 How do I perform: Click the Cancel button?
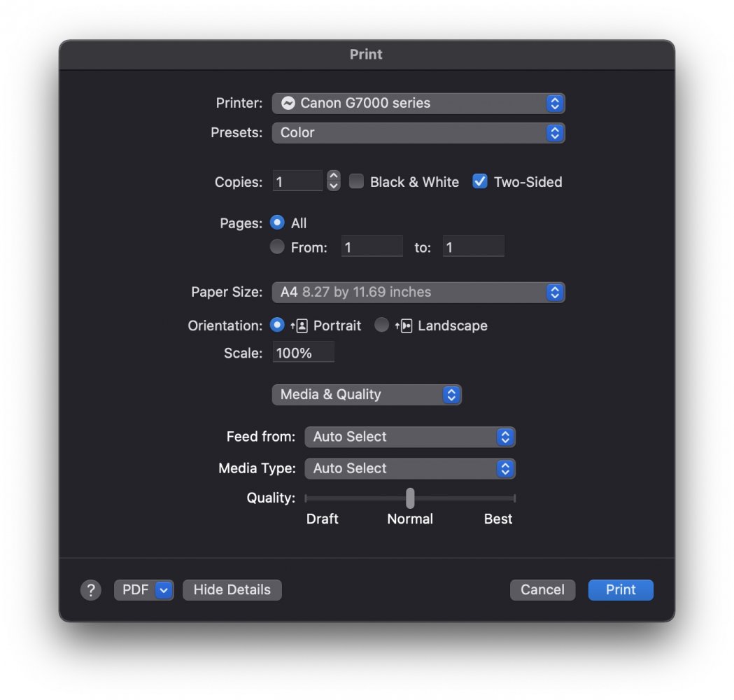point(542,590)
